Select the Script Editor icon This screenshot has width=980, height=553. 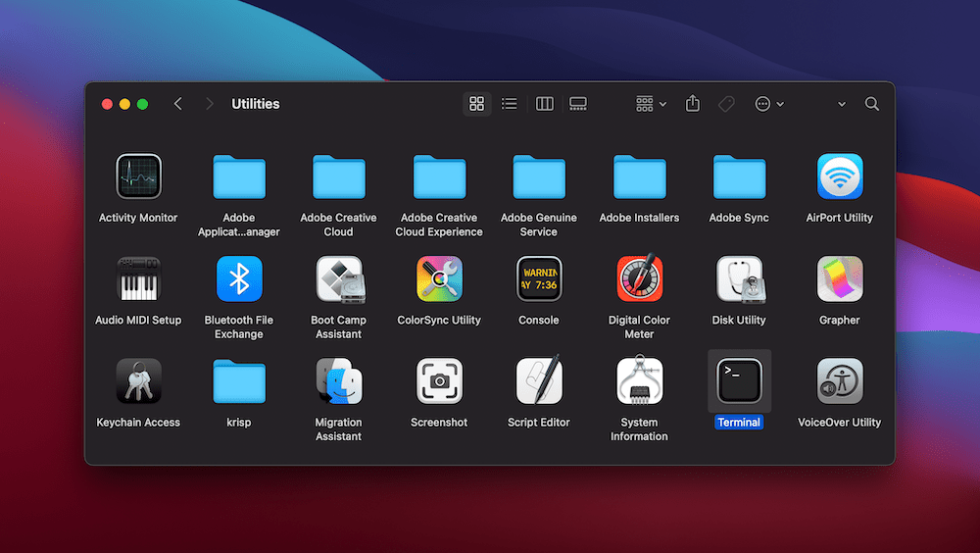click(x=539, y=379)
